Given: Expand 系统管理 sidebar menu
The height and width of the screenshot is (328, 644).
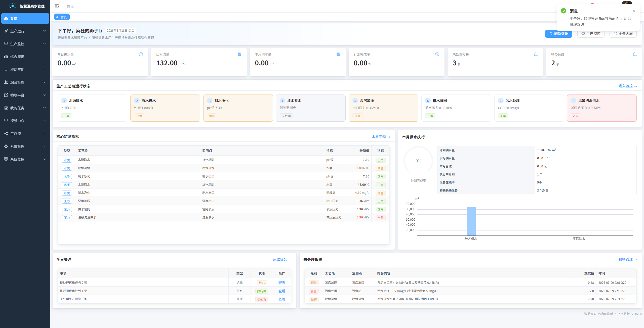Looking at the screenshot, I should [x=25, y=147].
